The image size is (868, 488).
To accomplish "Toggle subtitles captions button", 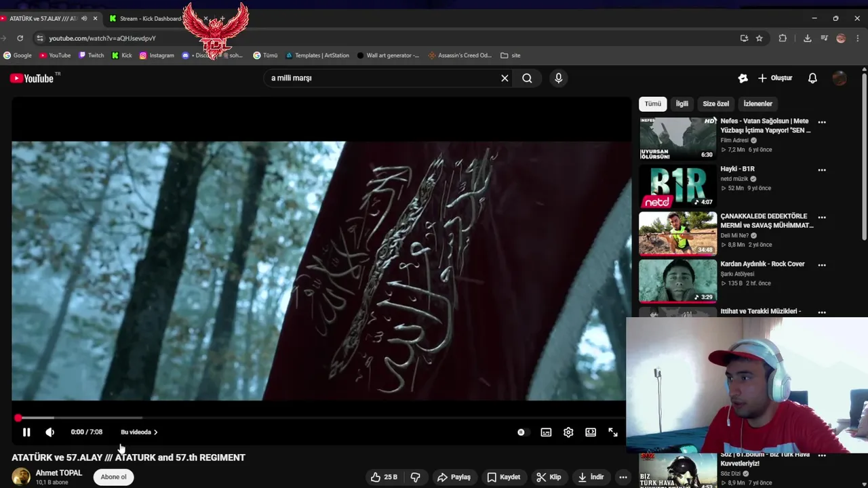I will (546, 432).
